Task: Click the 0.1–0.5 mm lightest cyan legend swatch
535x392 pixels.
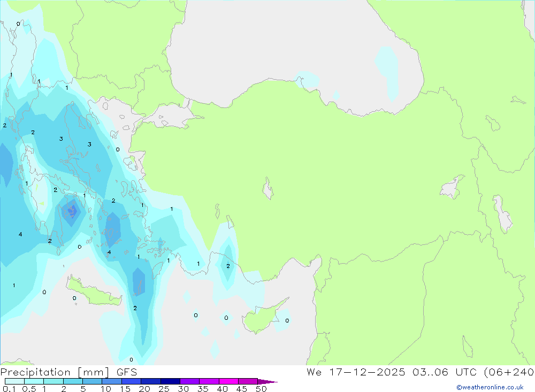Action: tap(14, 381)
